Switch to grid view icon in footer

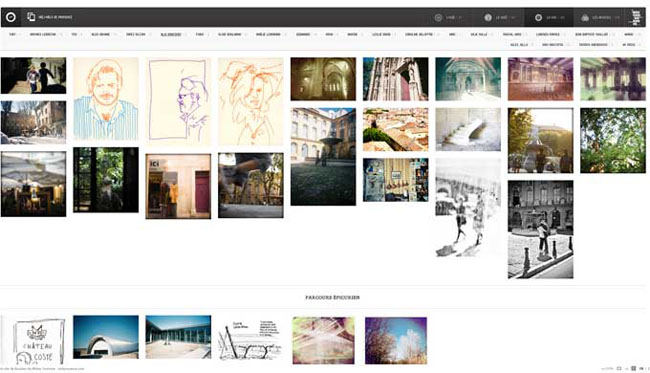(x=633, y=368)
